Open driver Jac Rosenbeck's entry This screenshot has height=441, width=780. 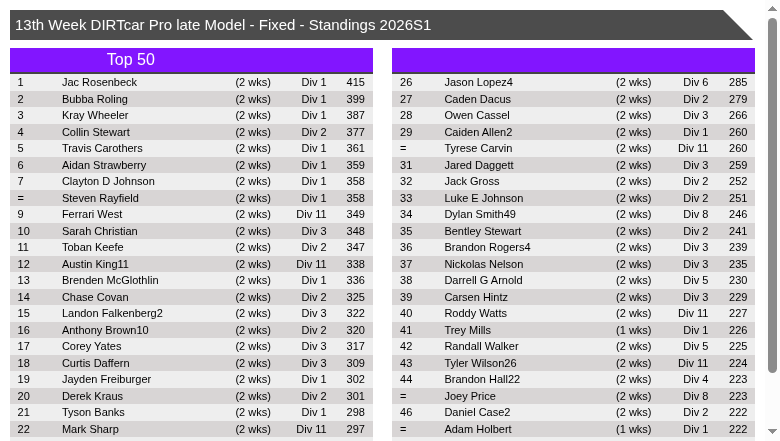(x=99, y=82)
